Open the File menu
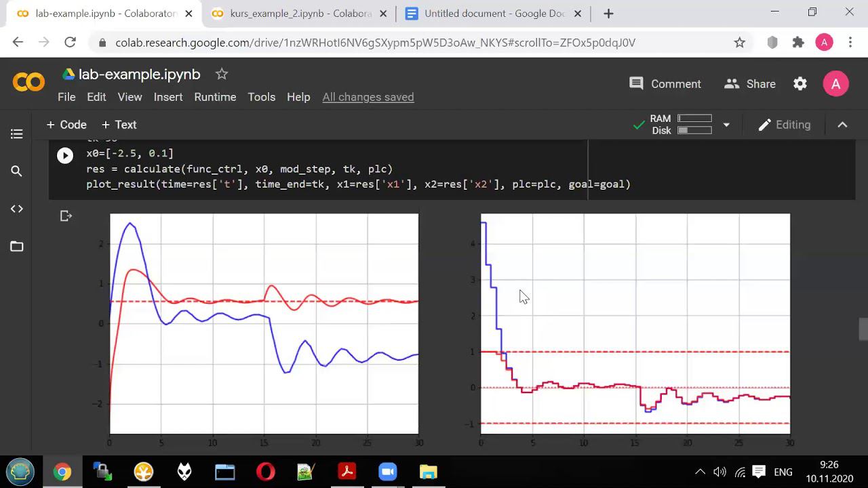The width and height of the screenshot is (868, 488). tap(66, 97)
